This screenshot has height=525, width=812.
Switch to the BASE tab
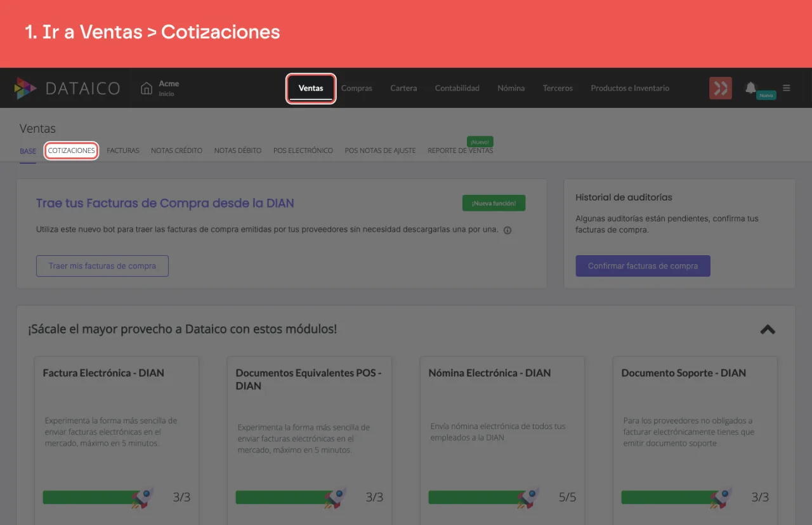(x=28, y=151)
